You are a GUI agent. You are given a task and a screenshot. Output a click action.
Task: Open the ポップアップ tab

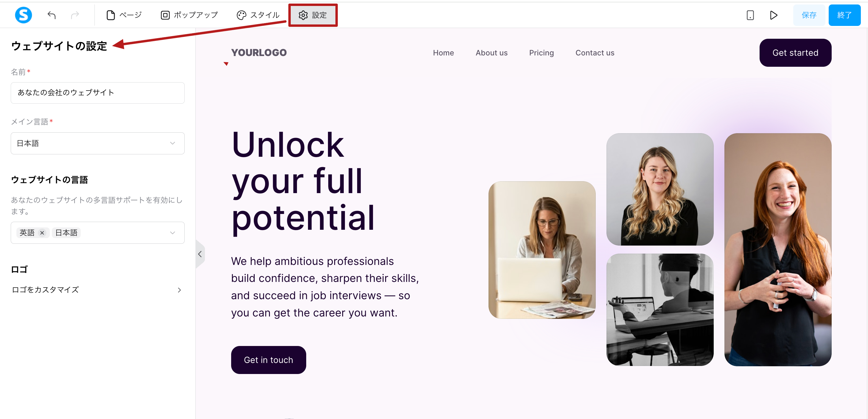tap(189, 15)
